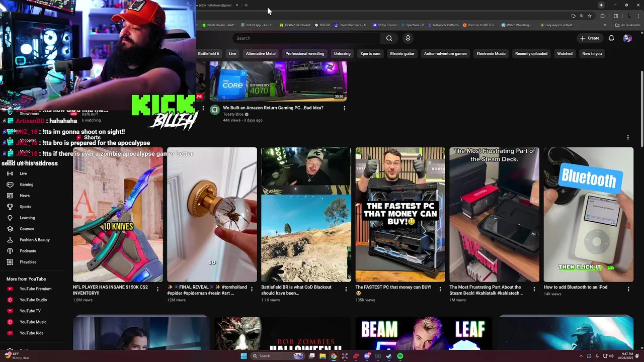Bookmark this page with the star icon
The image size is (644, 362).
pos(590,16)
